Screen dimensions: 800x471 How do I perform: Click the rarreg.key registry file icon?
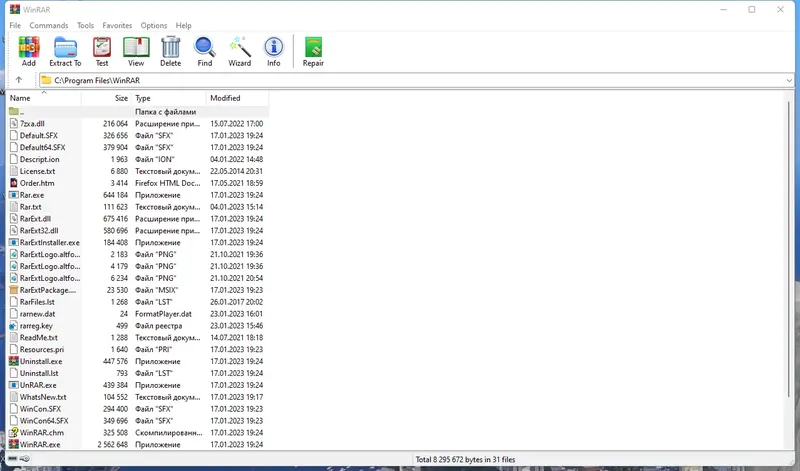coord(14,326)
